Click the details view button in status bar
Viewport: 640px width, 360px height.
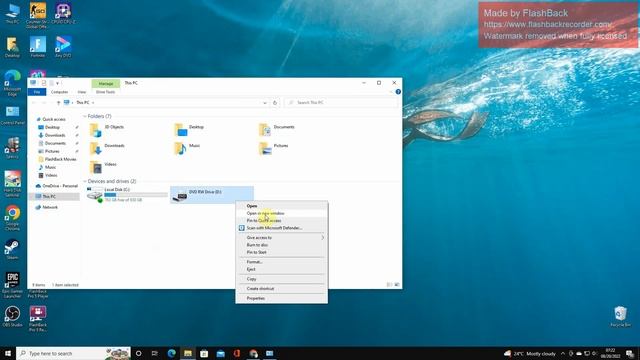click(389, 284)
